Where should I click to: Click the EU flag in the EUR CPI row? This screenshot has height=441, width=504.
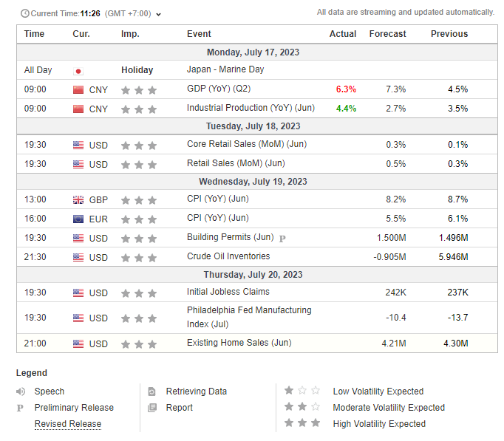[78, 219]
